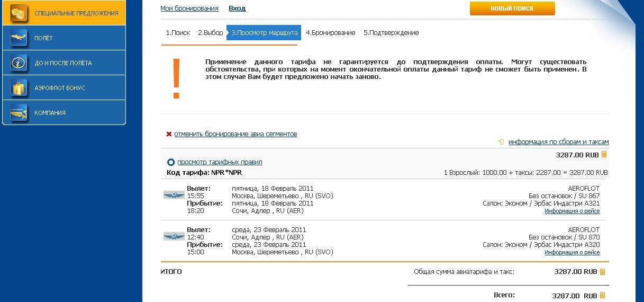Go to step 2.Выбор
The width and height of the screenshot is (644, 302).
pos(211,33)
